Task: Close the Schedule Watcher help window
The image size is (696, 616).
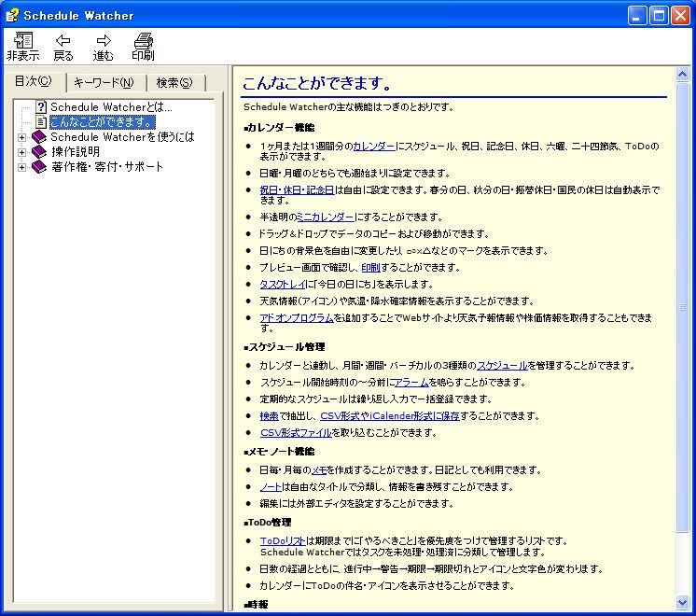Action: 680,16
